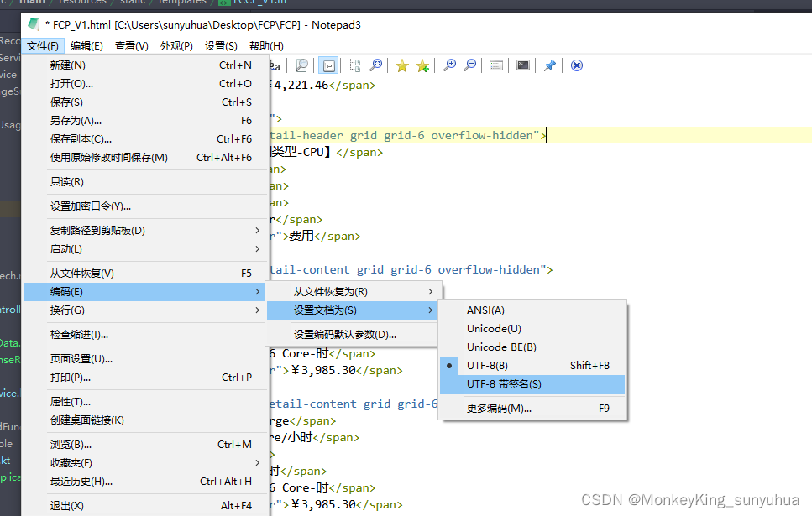
Task: Open the 帮助(H) menu
Action: 267,46
